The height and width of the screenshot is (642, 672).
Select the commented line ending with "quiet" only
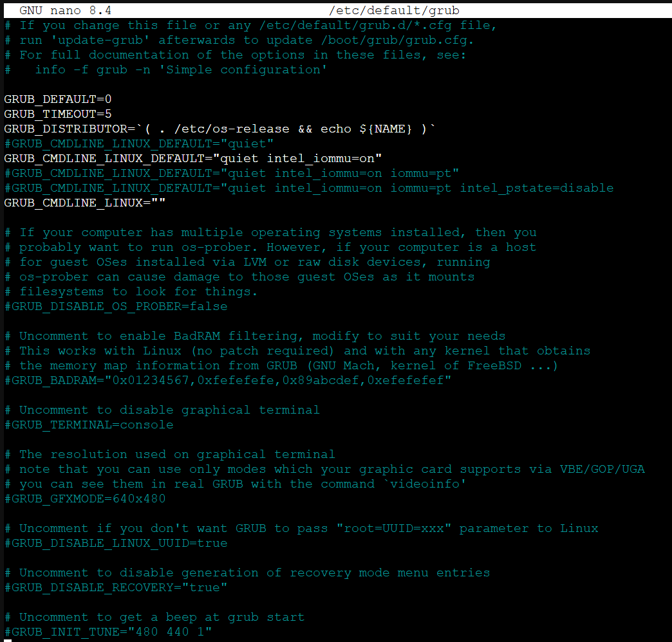click(x=139, y=143)
